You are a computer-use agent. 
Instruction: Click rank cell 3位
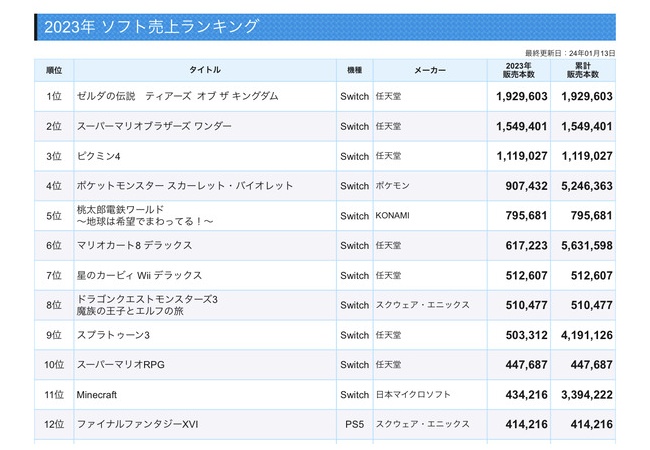pyautogui.click(x=54, y=156)
